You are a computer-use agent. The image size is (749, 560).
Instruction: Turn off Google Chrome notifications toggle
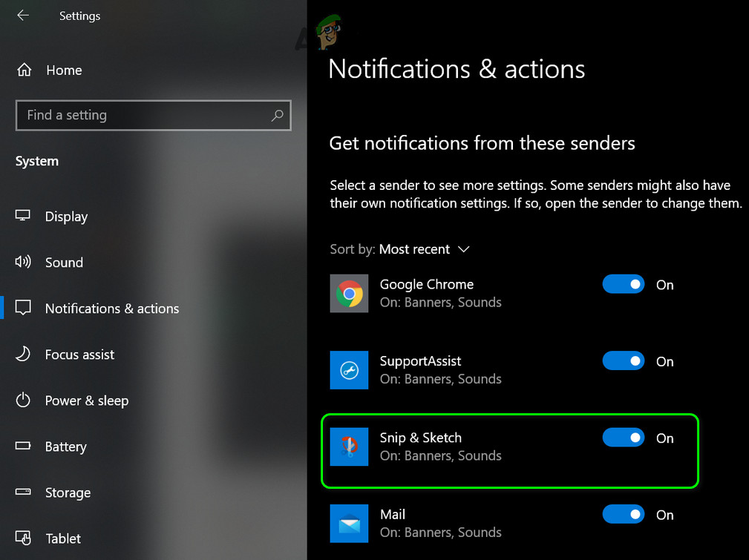point(624,285)
